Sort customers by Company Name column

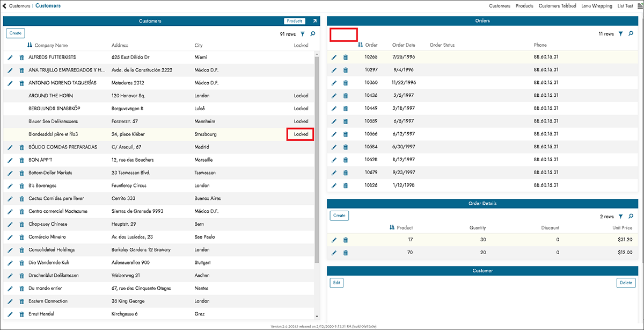point(51,46)
